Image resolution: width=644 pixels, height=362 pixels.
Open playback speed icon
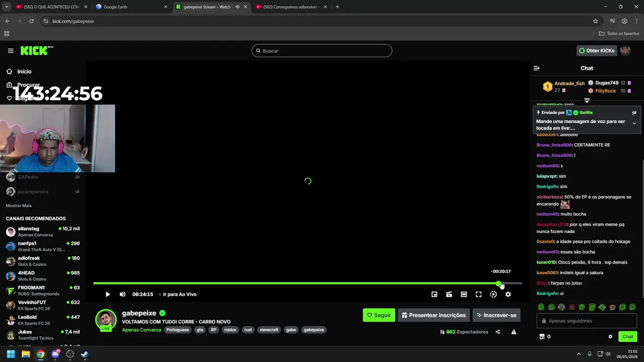click(x=493, y=294)
